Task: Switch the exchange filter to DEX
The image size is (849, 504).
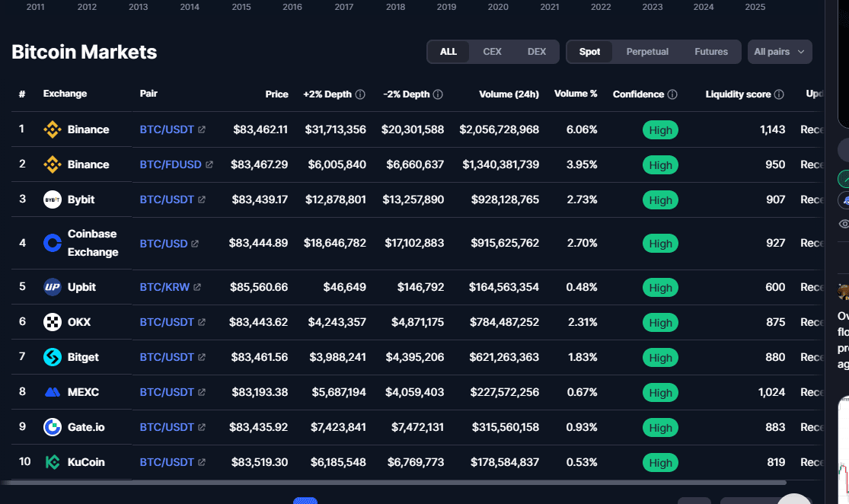Action: (x=537, y=51)
